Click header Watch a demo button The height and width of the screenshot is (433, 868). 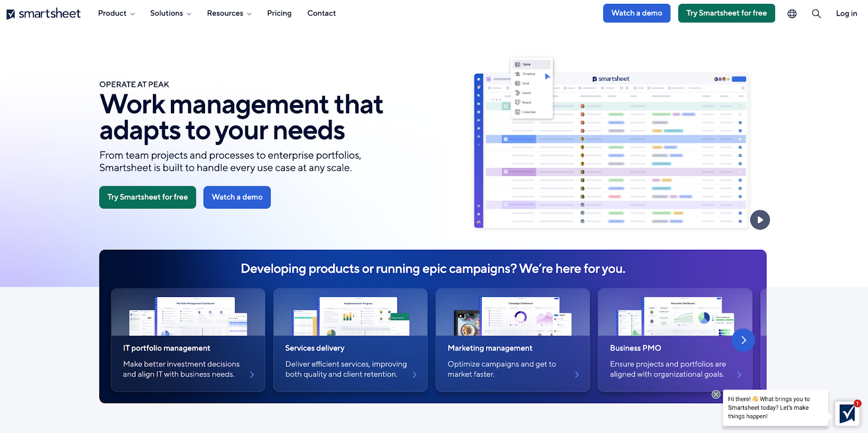coord(637,13)
